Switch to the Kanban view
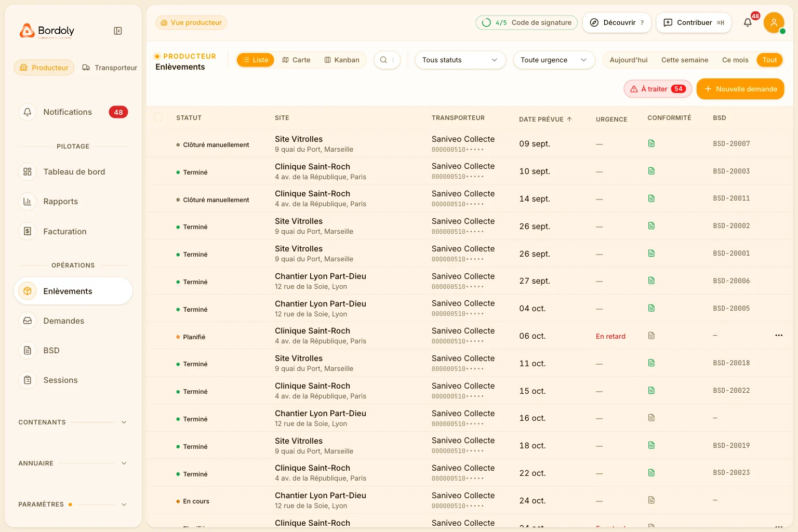The width and height of the screenshot is (798, 532). (342, 60)
